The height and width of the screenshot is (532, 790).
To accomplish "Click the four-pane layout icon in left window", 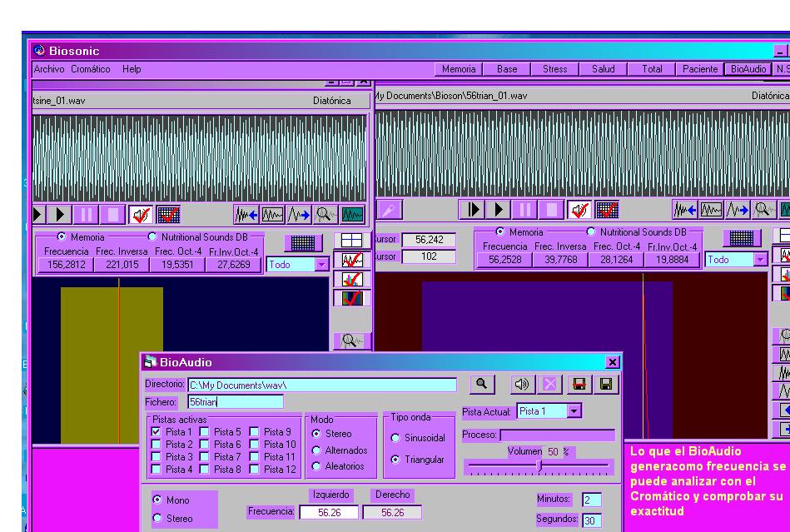I will (x=352, y=241).
